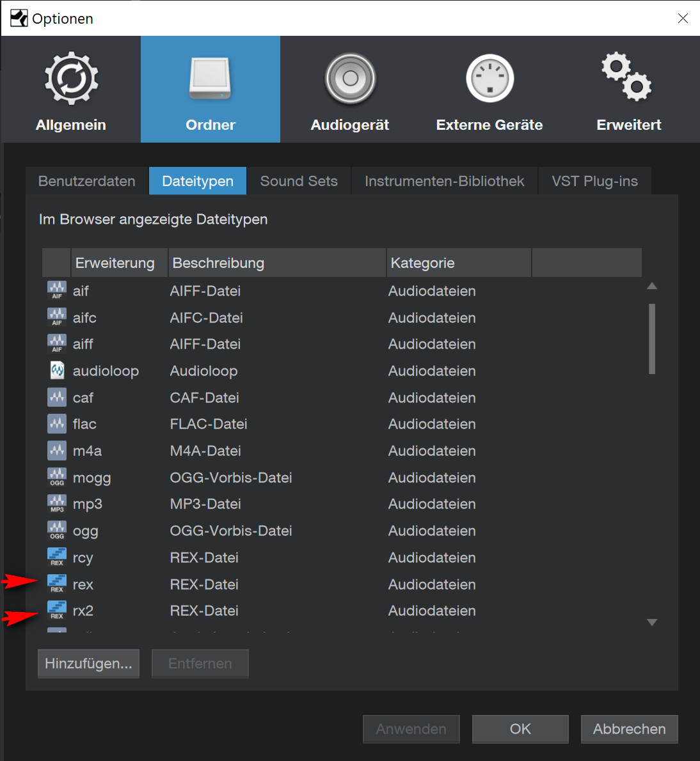
Task: Select the Ordner drive icon section
Action: [x=211, y=90]
